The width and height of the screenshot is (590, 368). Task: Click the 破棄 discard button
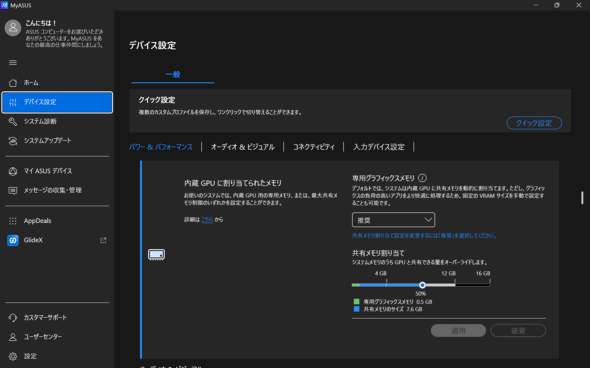click(x=518, y=331)
